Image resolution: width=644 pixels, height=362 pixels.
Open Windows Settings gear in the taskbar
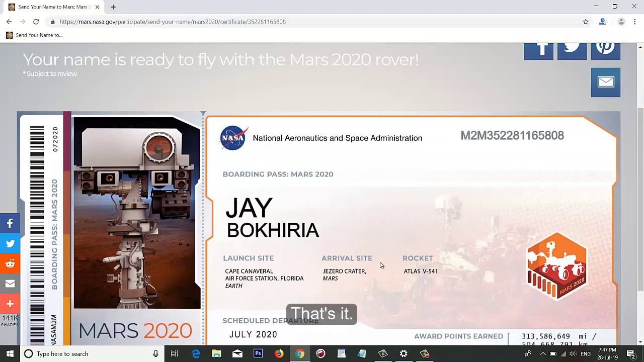point(404,354)
